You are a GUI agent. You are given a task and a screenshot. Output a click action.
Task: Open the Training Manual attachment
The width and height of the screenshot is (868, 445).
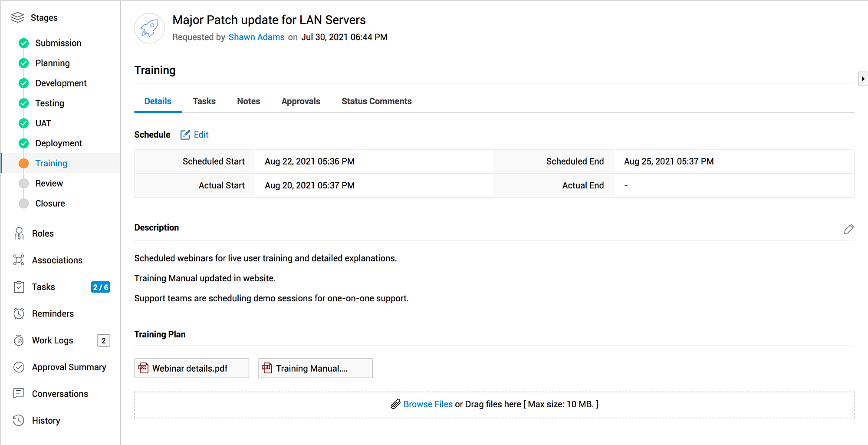316,368
